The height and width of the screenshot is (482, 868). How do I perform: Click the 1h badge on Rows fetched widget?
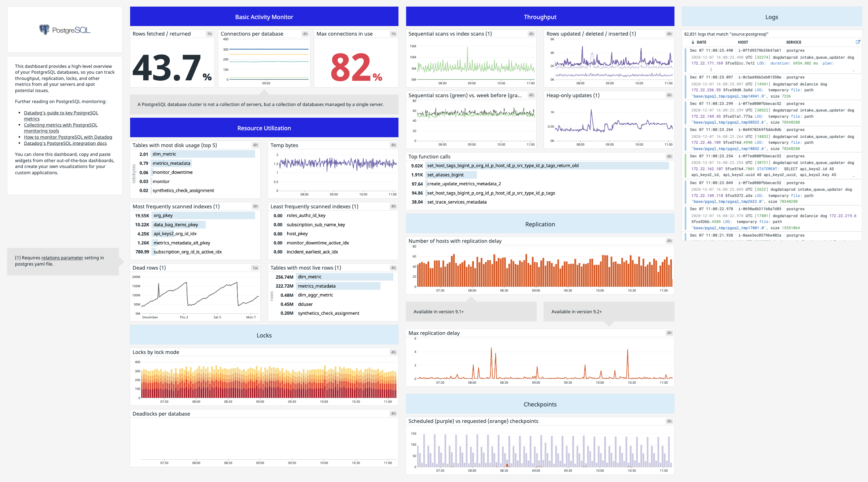coord(209,34)
